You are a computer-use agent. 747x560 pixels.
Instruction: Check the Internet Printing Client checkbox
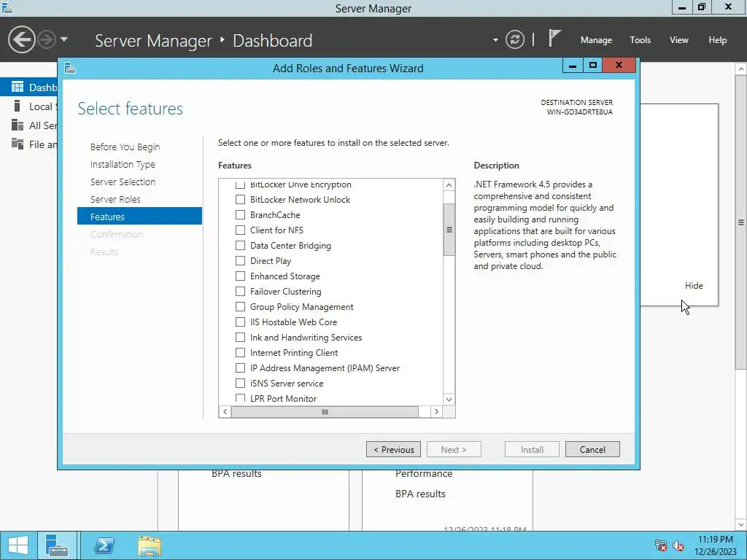click(x=241, y=353)
